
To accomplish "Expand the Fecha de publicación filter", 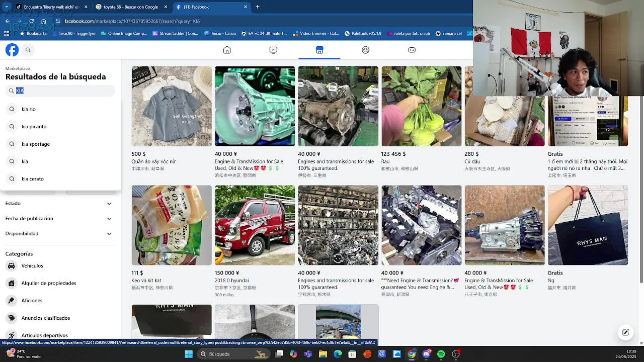I will 58,219.
